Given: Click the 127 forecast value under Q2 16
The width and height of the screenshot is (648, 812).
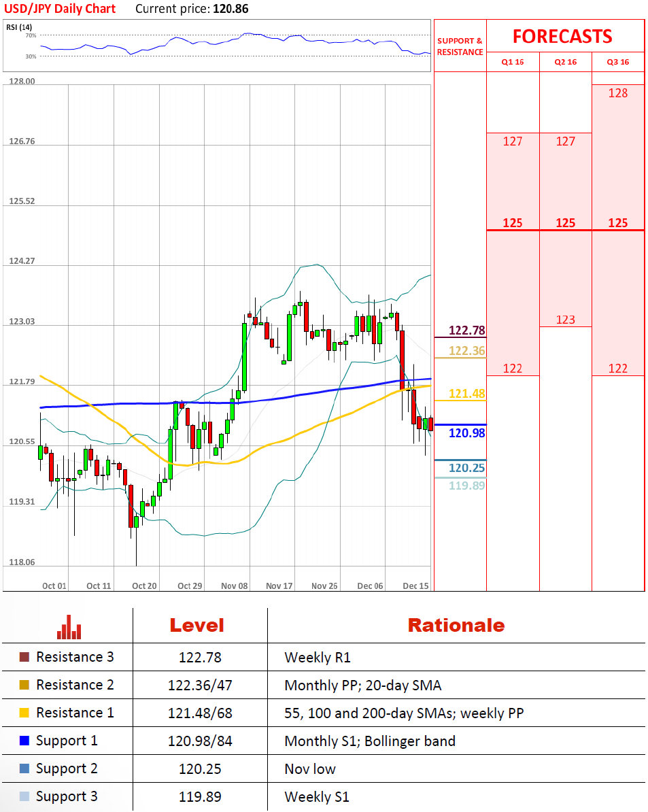Looking at the screenshot, I should point(566,141).
